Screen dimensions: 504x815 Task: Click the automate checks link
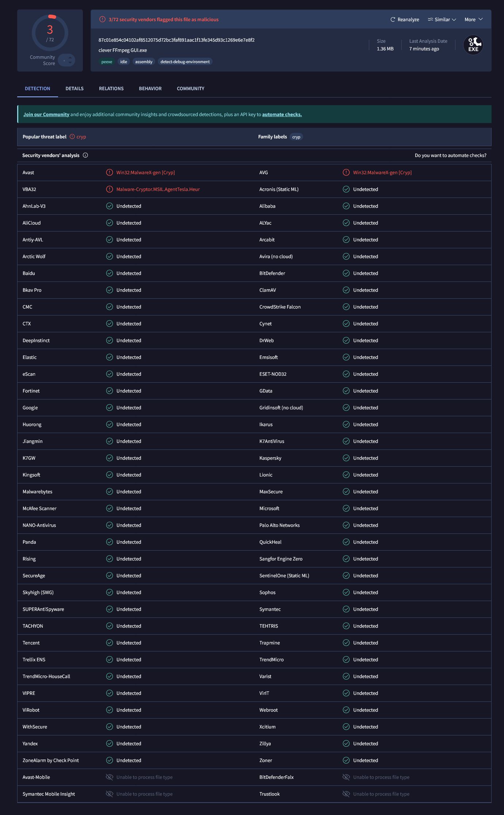[x=282, y=114]
